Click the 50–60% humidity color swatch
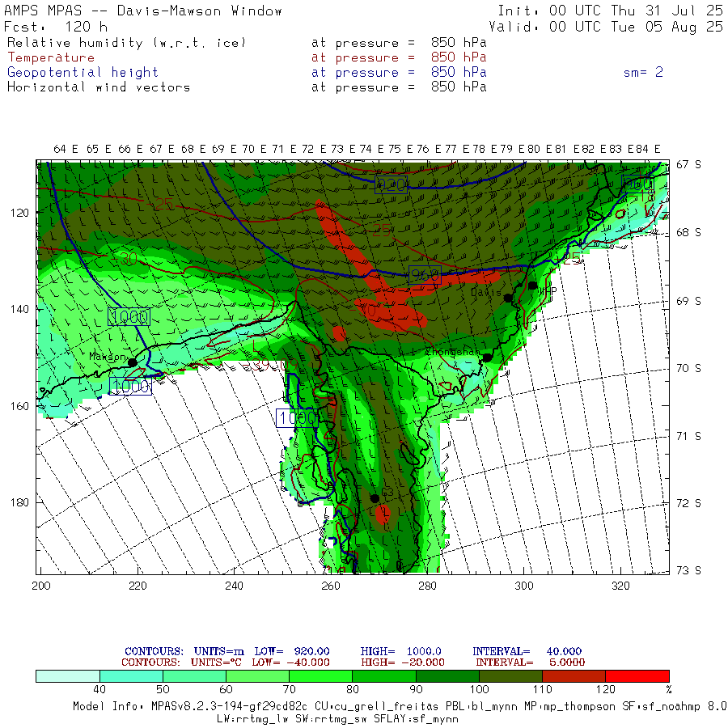728x728 pixels. point(194,676)
